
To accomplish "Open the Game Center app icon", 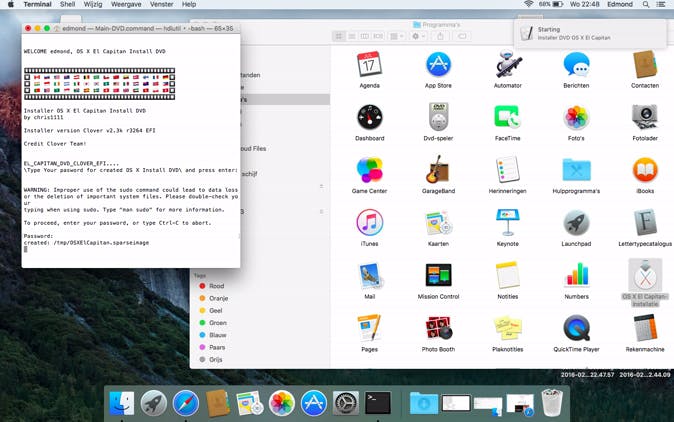I will point(369,170).
